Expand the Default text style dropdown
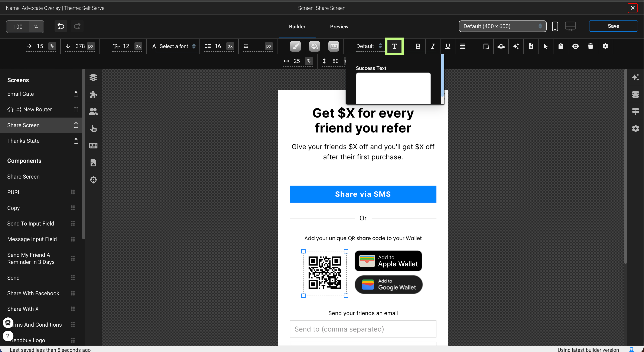Image resolution: width=644 pixels, height=352 pixels. pyautogui.click(x=369, y=46)
